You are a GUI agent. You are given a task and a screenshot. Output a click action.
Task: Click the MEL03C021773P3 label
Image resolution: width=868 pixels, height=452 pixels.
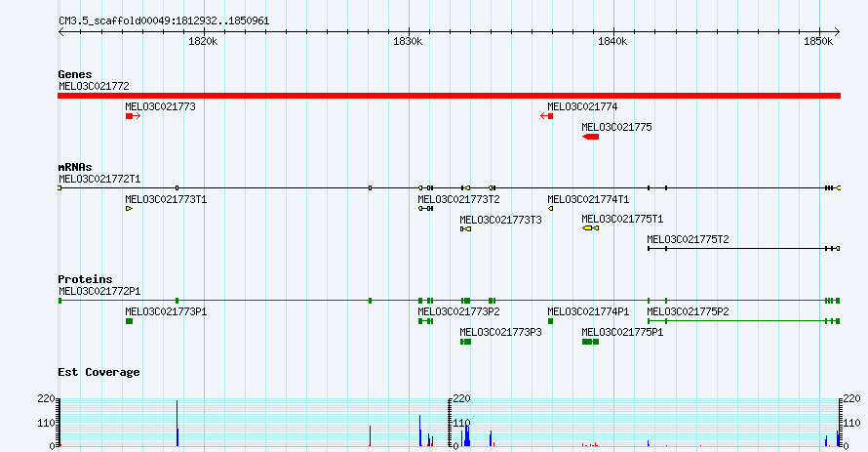pos(500,332)
